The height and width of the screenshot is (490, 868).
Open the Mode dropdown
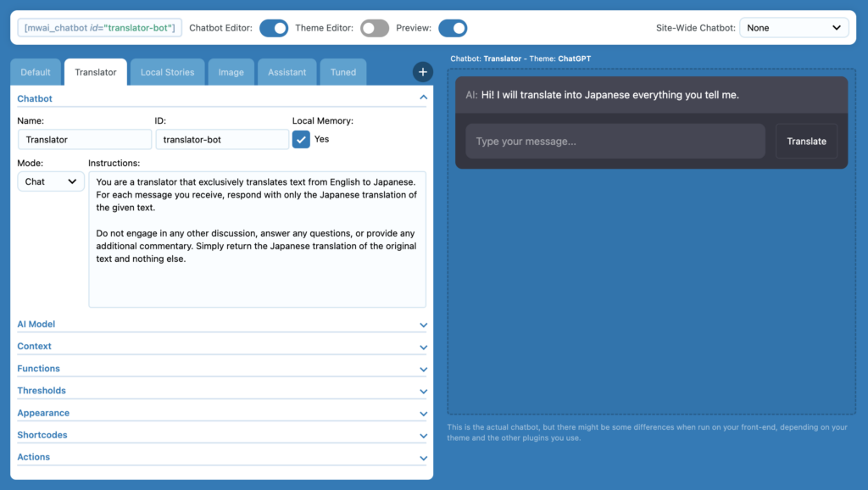click(50, 181)
